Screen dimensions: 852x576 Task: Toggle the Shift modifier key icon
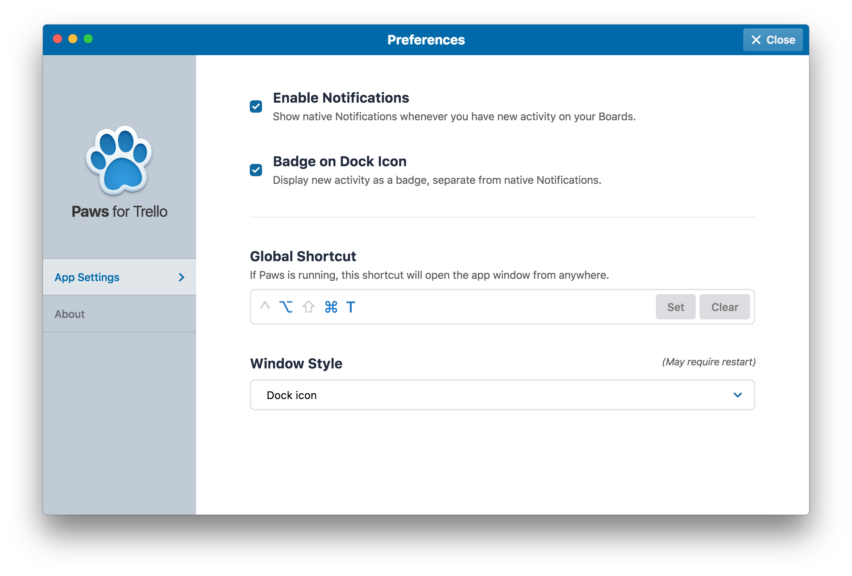click(309, 307)
